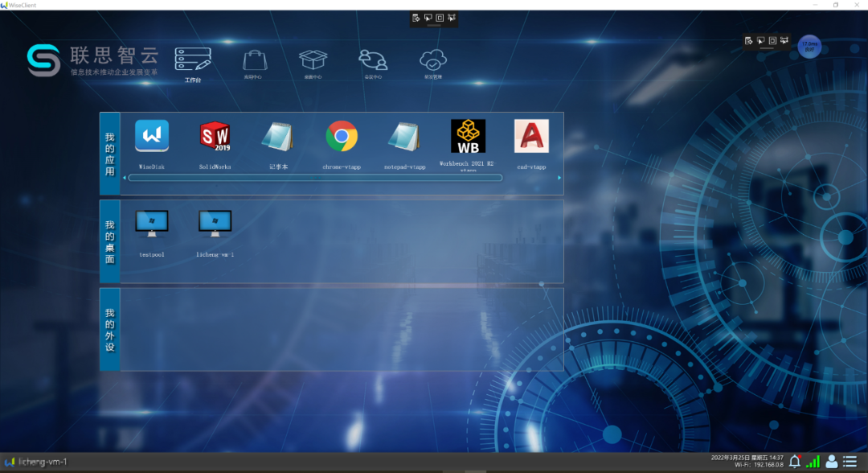The width and height of the screenshot is (868, 473).
Task: Select the box-shaped desktop center tab
Action: (x=313, y=63)
